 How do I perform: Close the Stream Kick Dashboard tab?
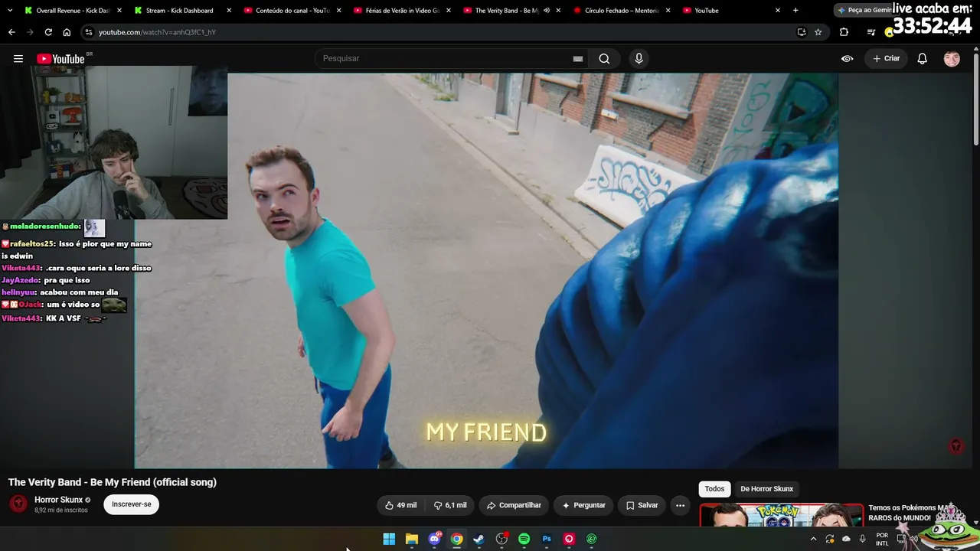tap(229, 11)
